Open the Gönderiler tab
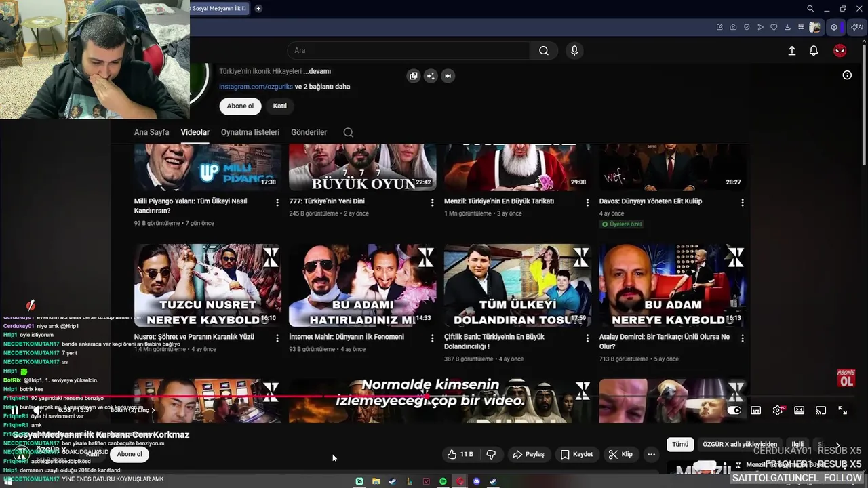 click(x=309, y=132)
